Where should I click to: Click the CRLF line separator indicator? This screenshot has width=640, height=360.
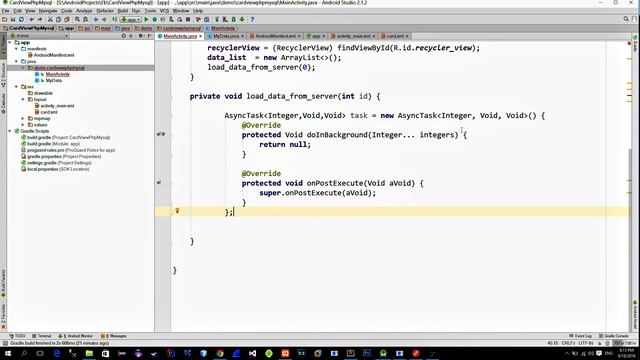(x=568, y=343)
